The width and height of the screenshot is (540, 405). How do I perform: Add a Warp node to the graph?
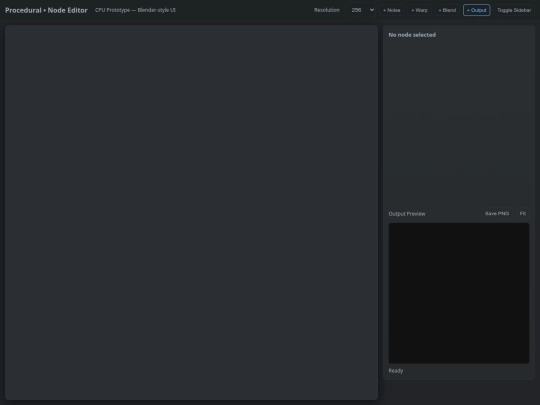[419, 10]
